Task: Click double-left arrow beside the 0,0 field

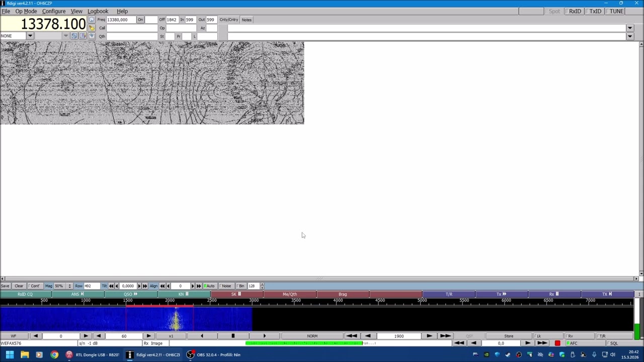Action: [459, 343]
